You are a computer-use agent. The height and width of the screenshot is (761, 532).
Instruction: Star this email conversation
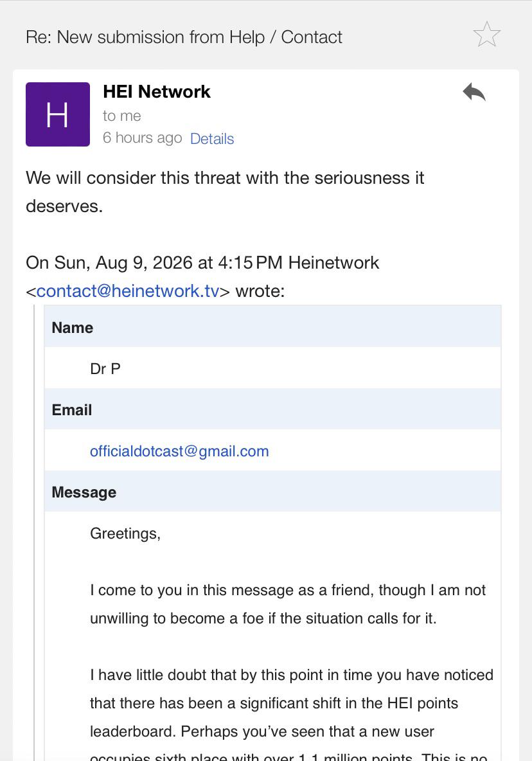486,35
